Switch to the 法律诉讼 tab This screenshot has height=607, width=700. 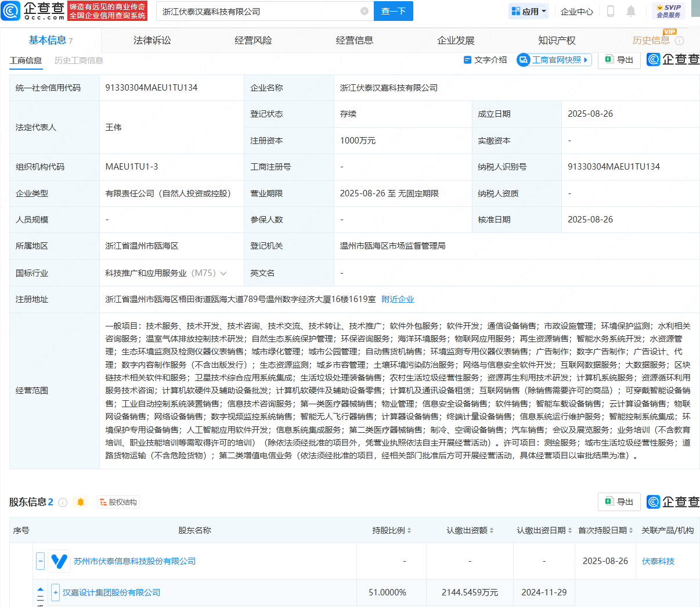click(152, 40)
